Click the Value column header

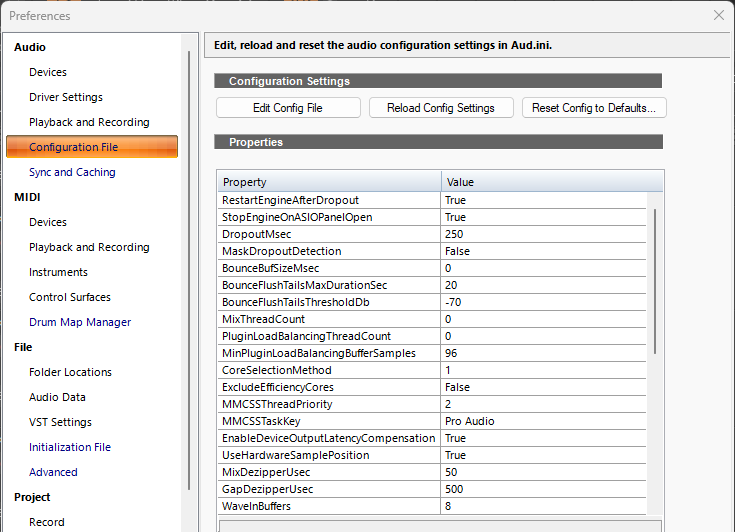(552, 182)
